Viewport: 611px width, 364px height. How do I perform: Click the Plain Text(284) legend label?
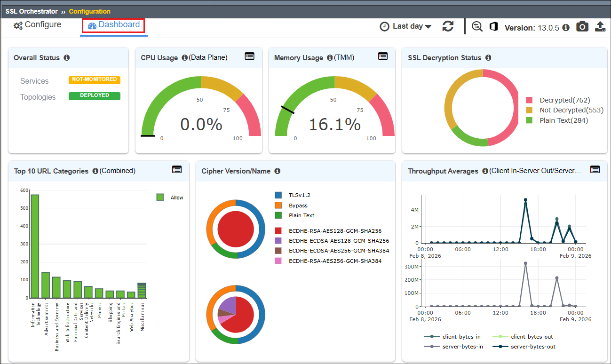564,120
